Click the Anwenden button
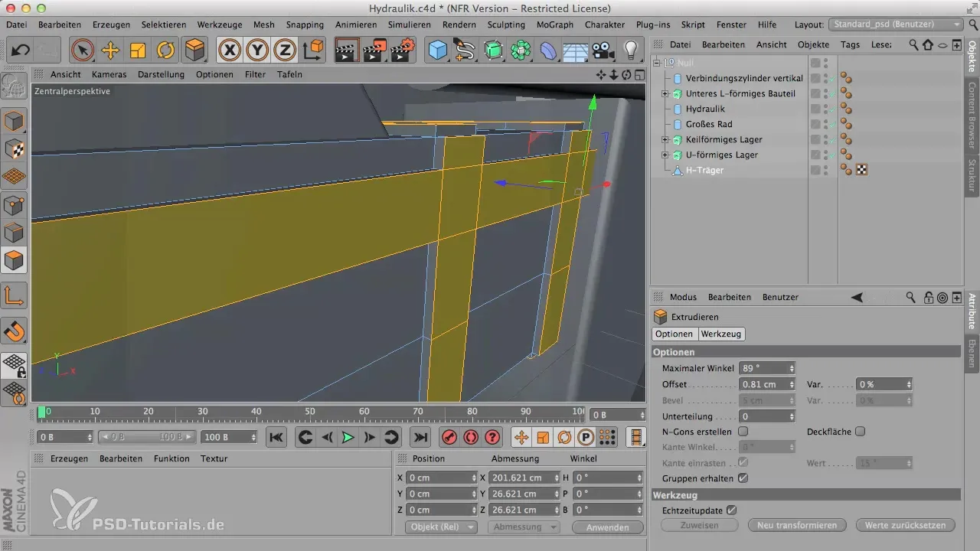The image size is (980, 551). pos(606,527)
